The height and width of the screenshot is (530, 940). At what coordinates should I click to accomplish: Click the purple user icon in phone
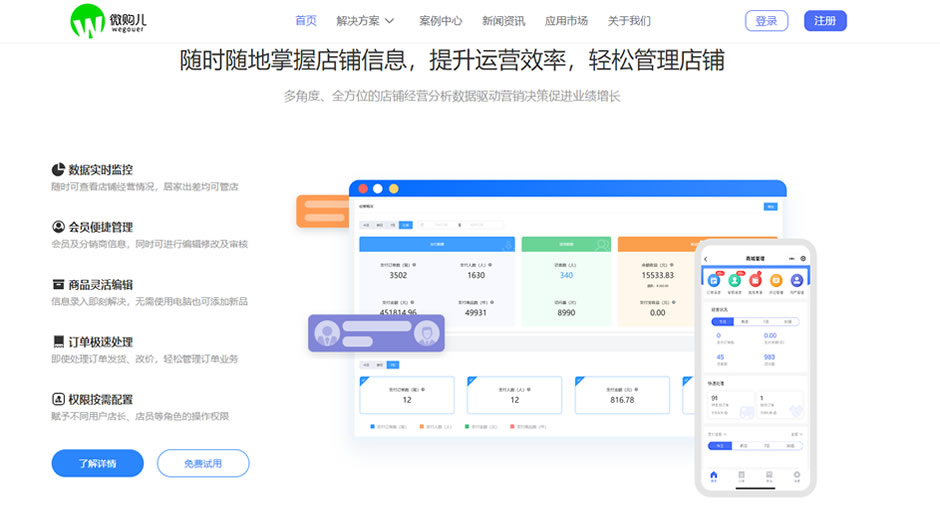[x=797, y=281]
